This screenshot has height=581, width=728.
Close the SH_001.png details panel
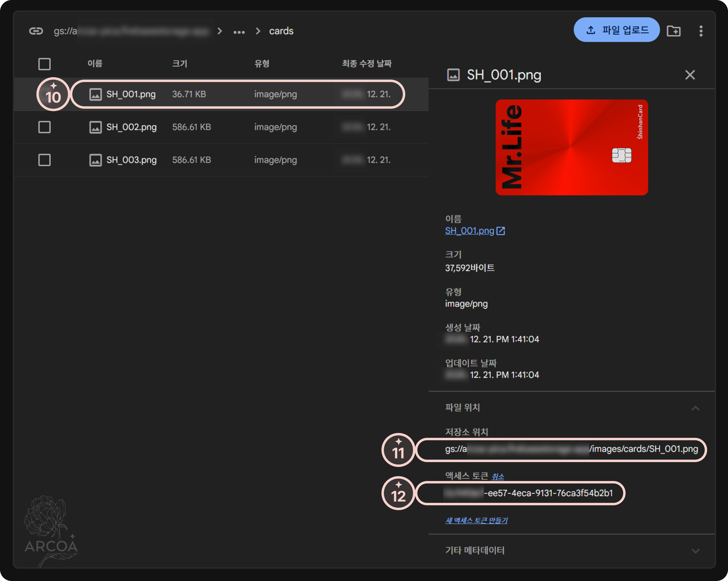(x=690, y=75)
